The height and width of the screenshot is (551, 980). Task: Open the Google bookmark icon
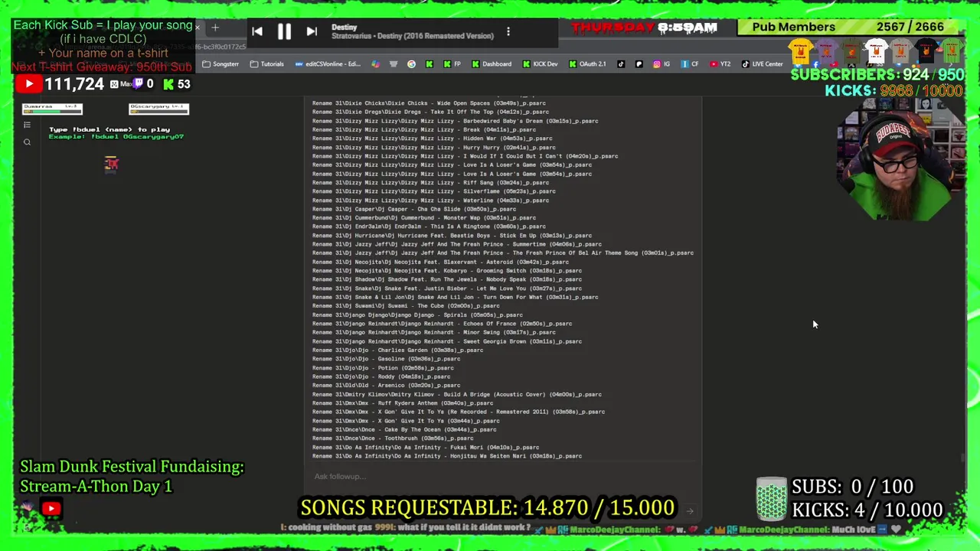tap(411, 64)
